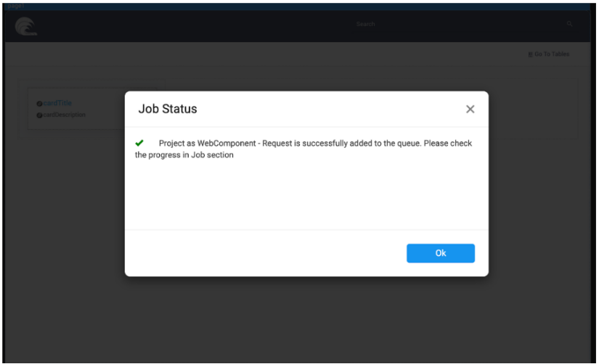Click the green success checkmark icon

point(139,144)
